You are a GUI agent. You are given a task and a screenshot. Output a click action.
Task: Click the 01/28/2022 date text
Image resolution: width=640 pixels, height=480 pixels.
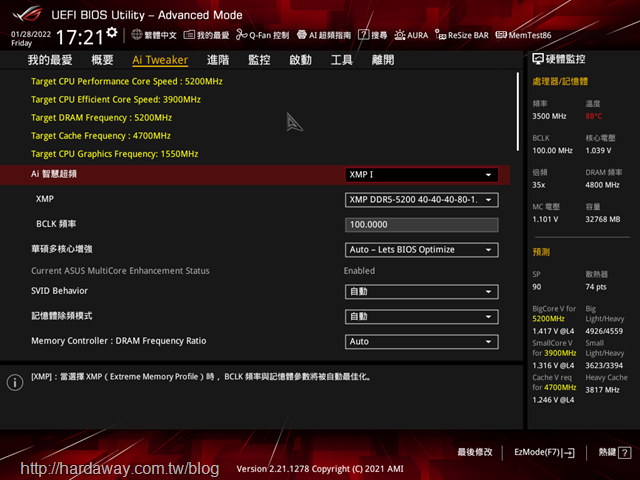31,34
